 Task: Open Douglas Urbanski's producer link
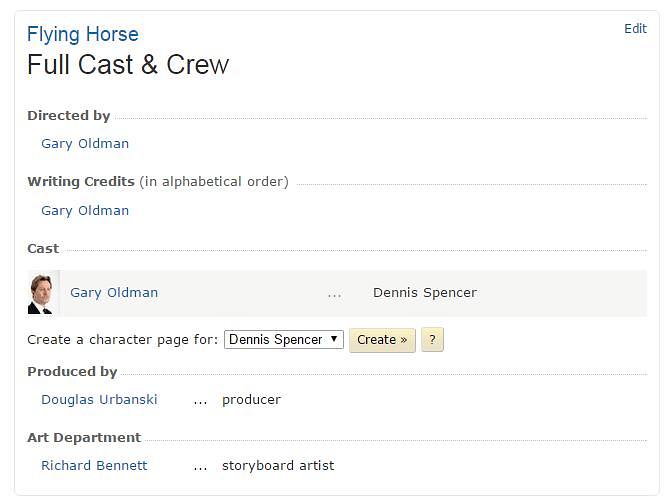(98, 399)
